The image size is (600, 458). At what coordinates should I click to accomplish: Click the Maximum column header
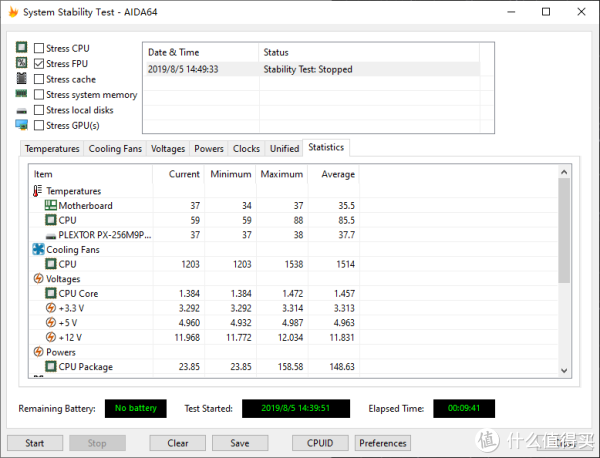(282, 174)
